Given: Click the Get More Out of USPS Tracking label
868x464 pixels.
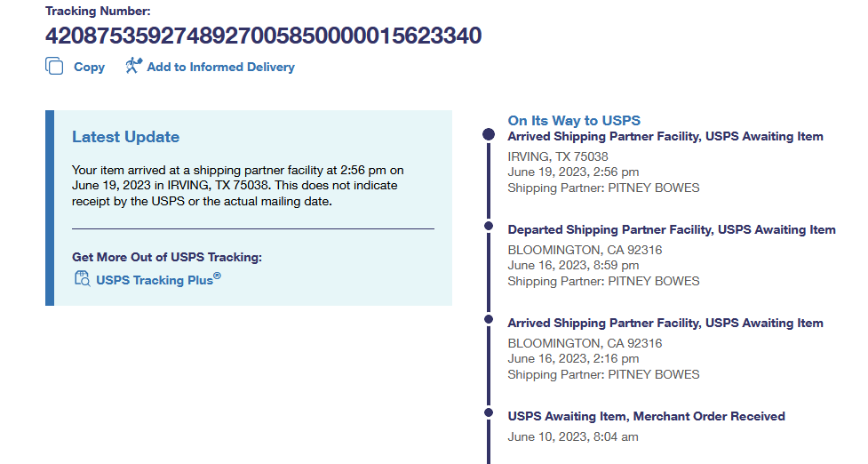Looking at the screenshot, I should coord(167,258).
